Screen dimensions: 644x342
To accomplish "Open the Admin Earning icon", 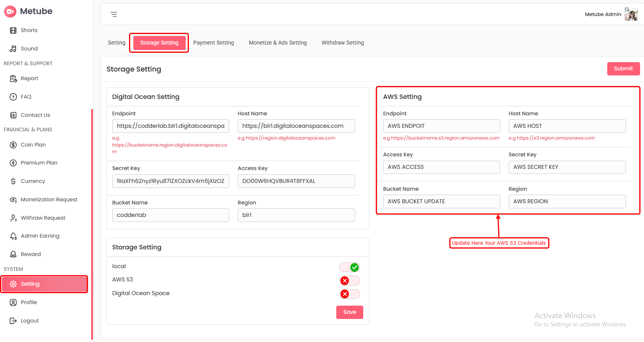I will tap(13, 236).
